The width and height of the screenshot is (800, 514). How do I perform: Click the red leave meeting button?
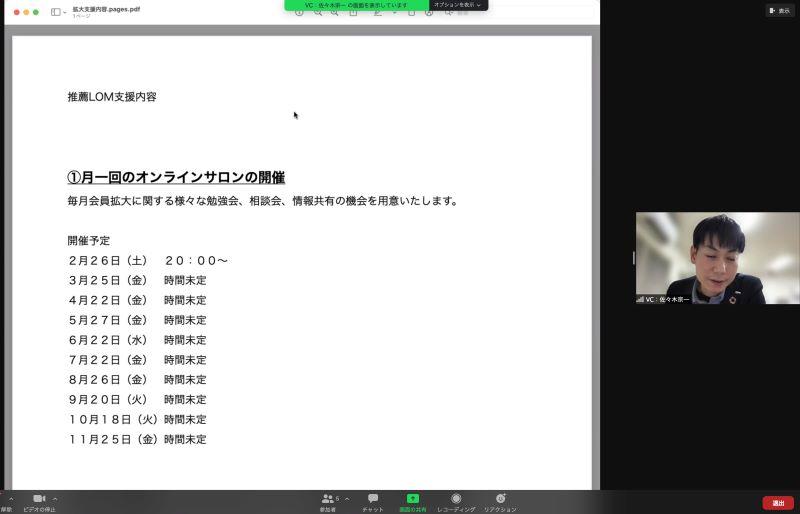[x=777, y=503]
